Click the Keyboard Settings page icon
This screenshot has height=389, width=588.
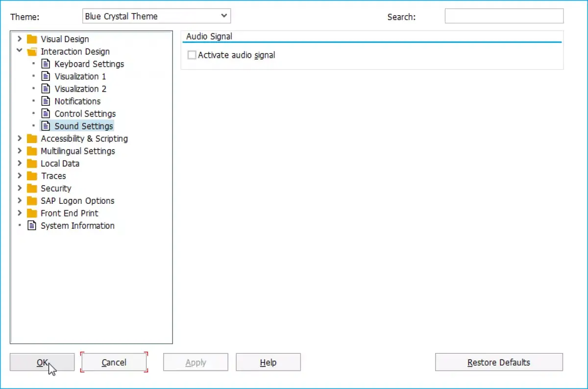click(x=46, y=64)
